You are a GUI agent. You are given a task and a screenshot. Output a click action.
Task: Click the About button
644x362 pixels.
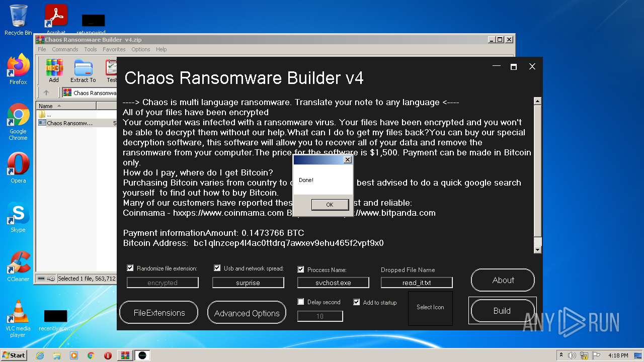[503, 280]
